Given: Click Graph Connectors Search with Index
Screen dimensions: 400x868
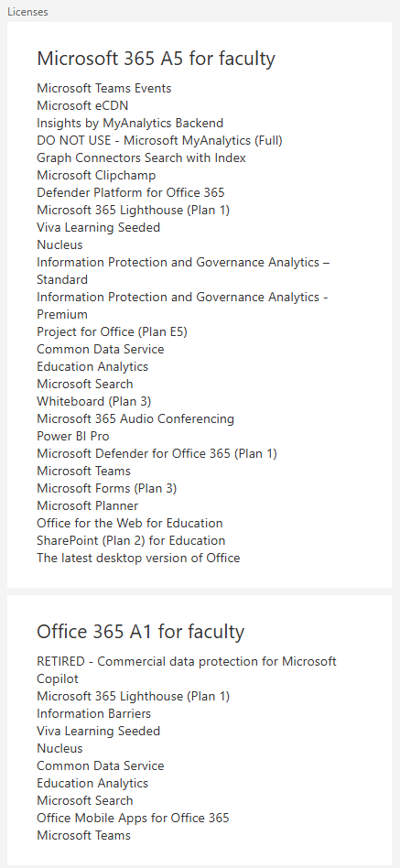Looking at the screenshot, I should pos(142,157).
